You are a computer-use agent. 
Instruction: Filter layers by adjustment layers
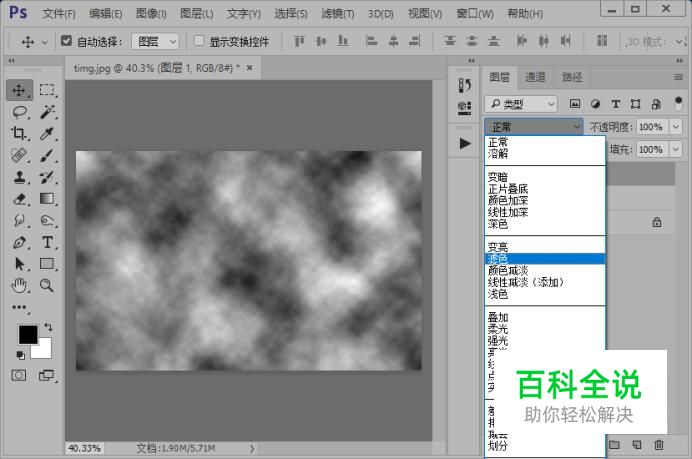(595, 104)
